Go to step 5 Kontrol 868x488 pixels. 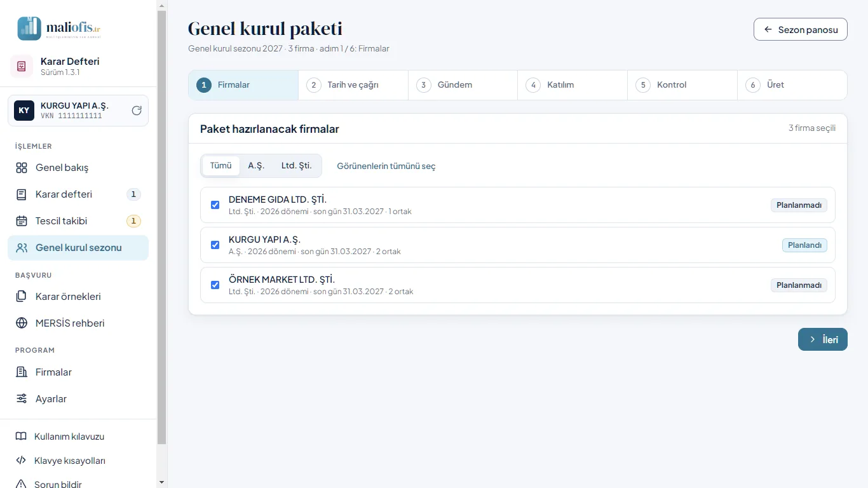[x=682, y=85]
